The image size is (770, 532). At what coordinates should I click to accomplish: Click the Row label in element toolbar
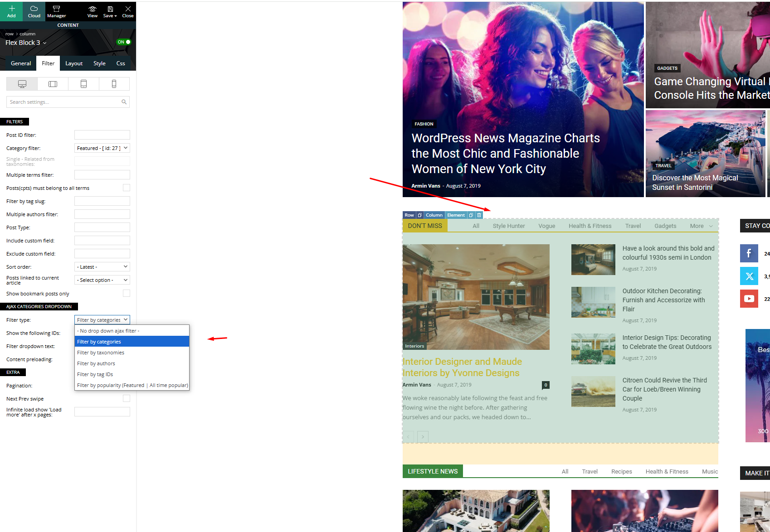click(x=409, y=215)
